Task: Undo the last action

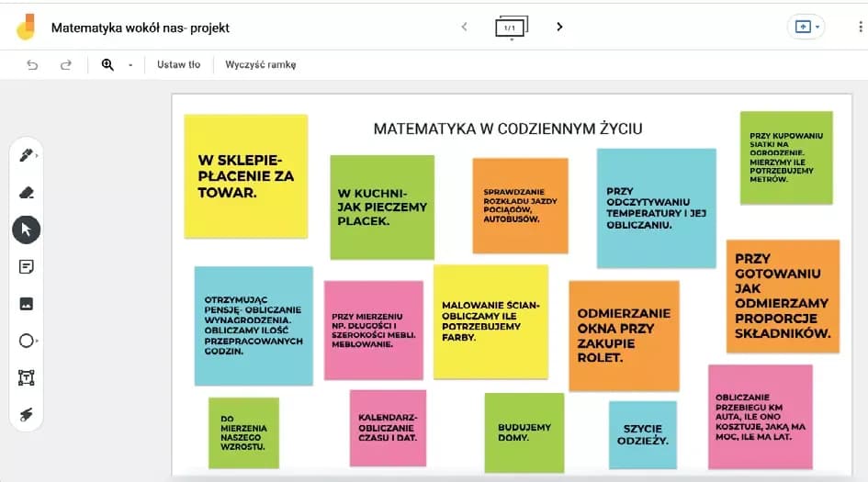Action: 33,64
